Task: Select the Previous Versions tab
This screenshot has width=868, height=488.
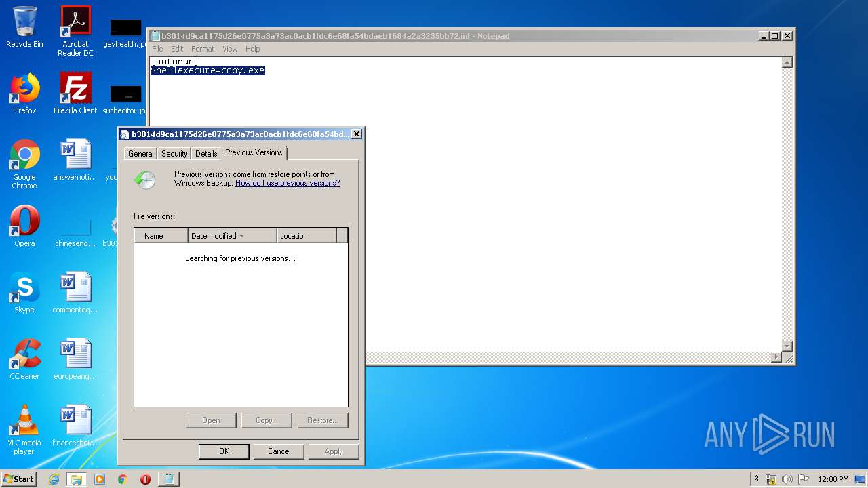Action: click(x=254, y=152)
